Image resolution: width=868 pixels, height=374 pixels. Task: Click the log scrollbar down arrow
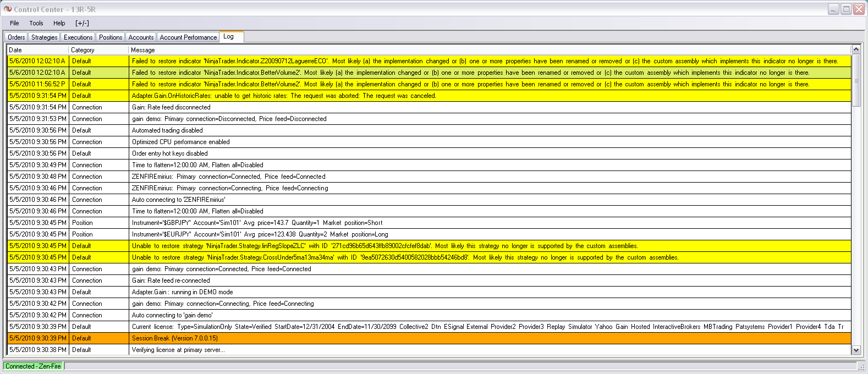tap(856, 350)
